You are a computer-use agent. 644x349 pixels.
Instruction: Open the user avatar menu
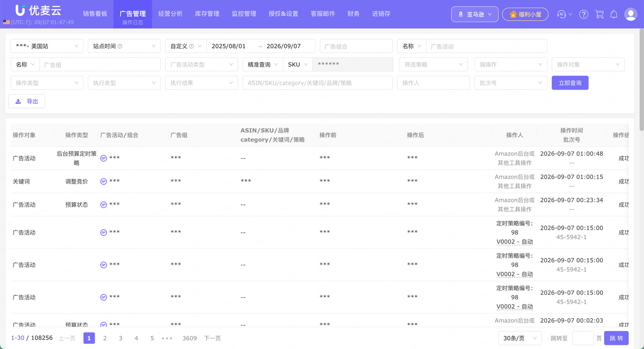tap(630, 14)
